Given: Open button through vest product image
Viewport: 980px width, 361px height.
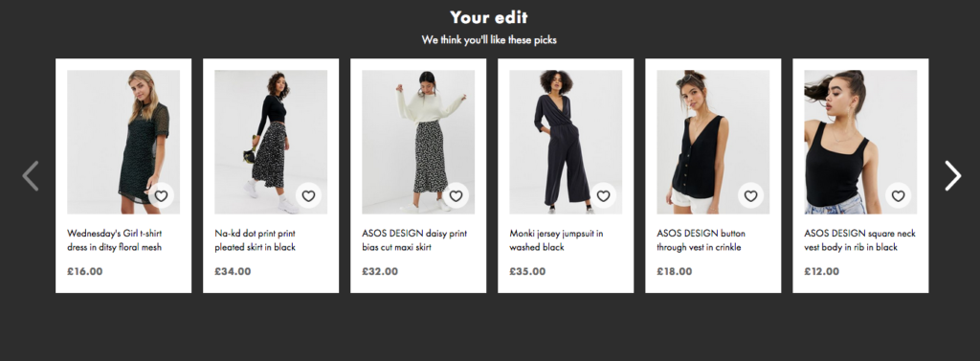Looking at the screenshot, I should tap(713, 142).
